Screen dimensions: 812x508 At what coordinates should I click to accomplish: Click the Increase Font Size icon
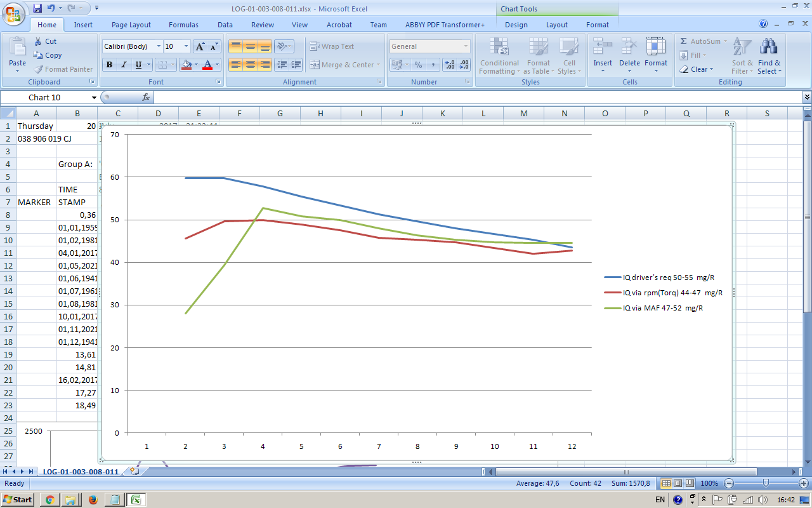tap(200, 46)
